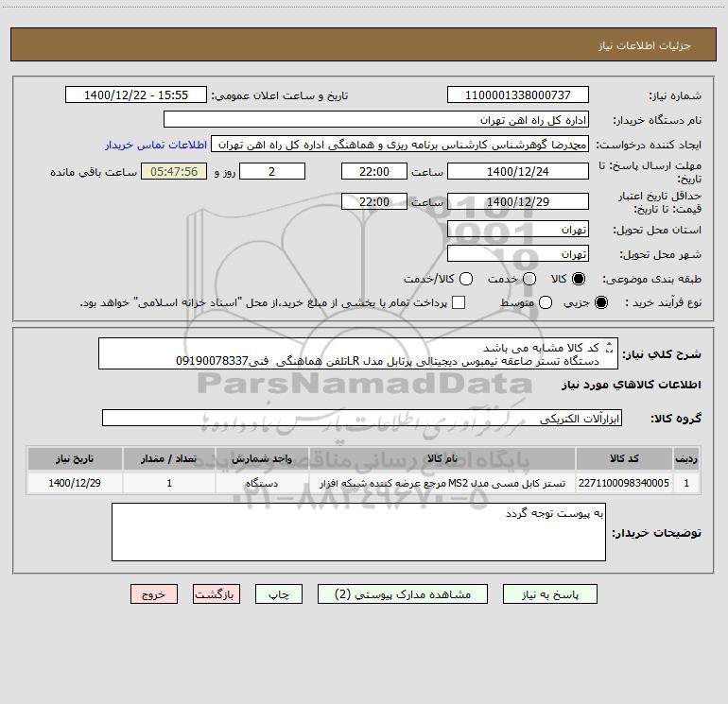The height and width of the screenshot is (704, 728).
Task: Click the general description text area
Action: point(358,354)
